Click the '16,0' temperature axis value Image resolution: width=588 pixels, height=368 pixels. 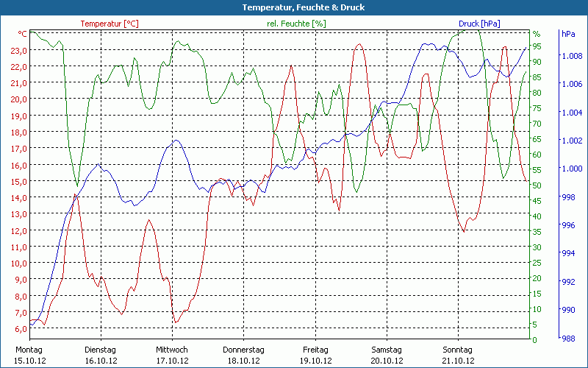pyautogui.click(x=19, y=165)
